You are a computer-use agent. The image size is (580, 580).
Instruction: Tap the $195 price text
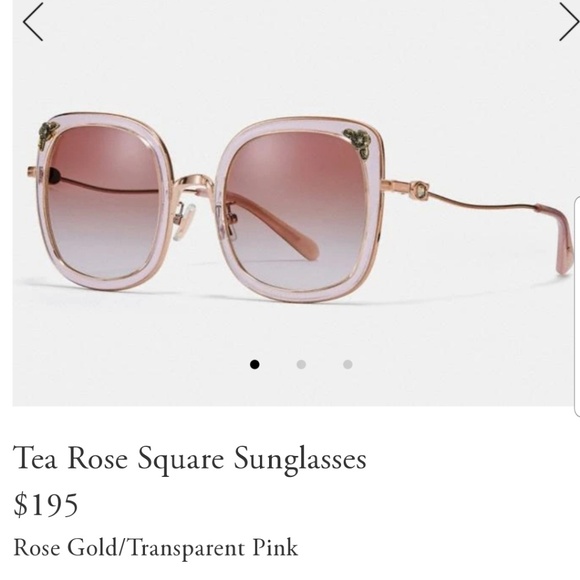pyautogui.click(x=46, y=505)
